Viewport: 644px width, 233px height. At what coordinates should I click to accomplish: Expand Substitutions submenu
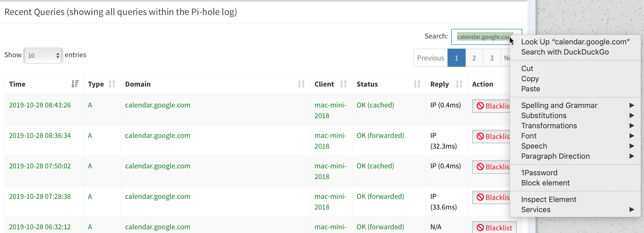click(x=575, y=115)
